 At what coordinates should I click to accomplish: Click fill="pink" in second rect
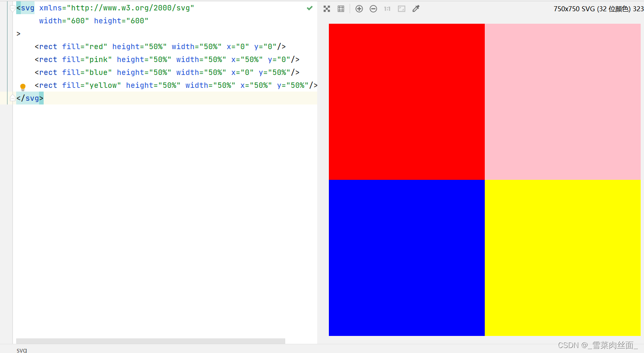click(87, 60)
